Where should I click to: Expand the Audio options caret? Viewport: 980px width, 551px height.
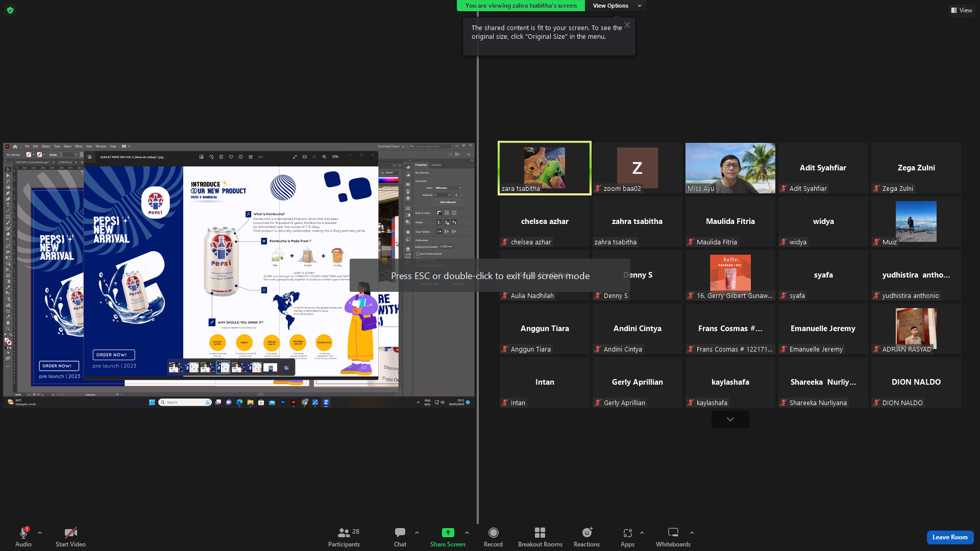[x=40, y=533]
